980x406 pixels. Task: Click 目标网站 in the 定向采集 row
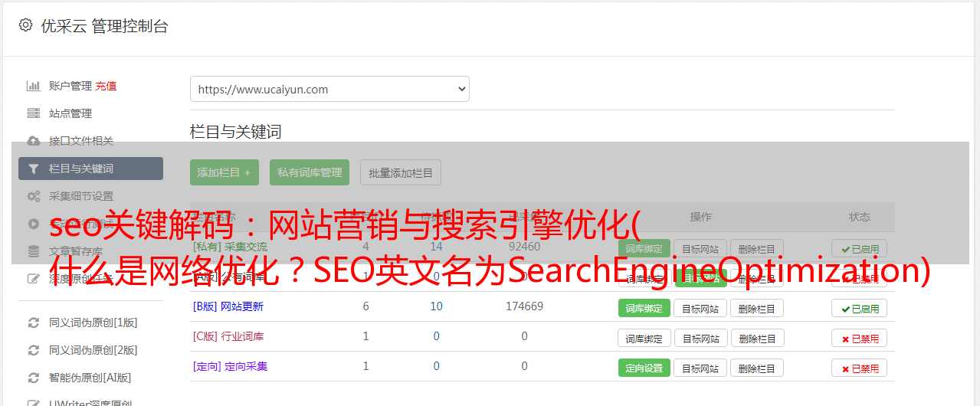tap(700, 368)
